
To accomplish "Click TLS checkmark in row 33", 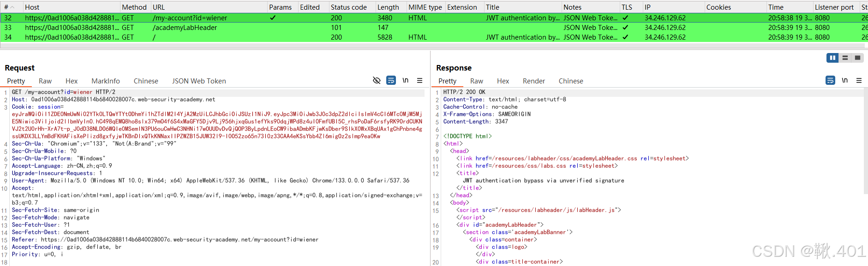I will [625, 27].
